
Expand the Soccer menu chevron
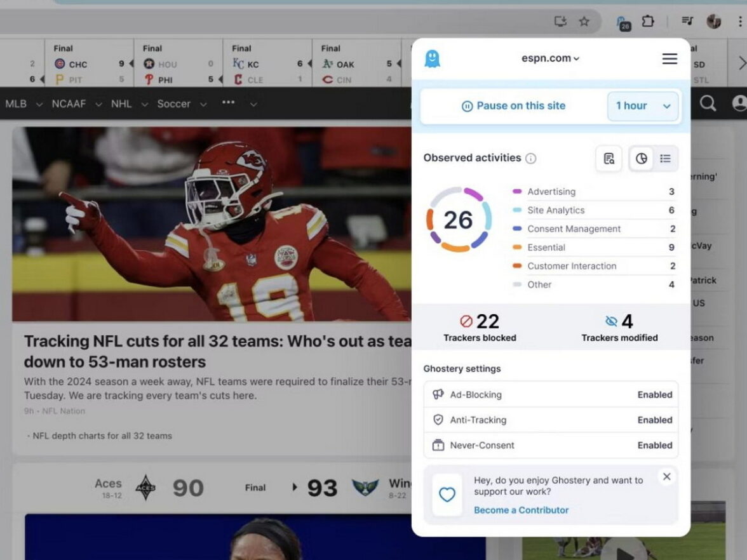203,104
